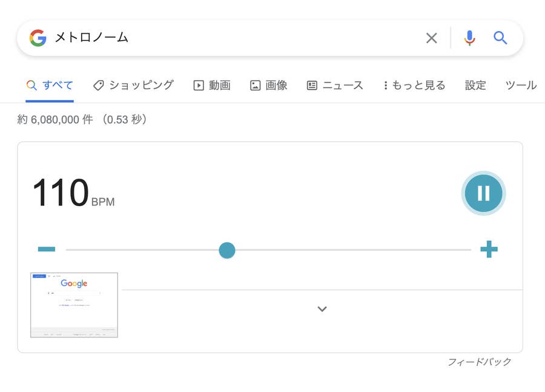Click the Google logo icon
This screenshot has height=392, width=545.
(38, 38)
